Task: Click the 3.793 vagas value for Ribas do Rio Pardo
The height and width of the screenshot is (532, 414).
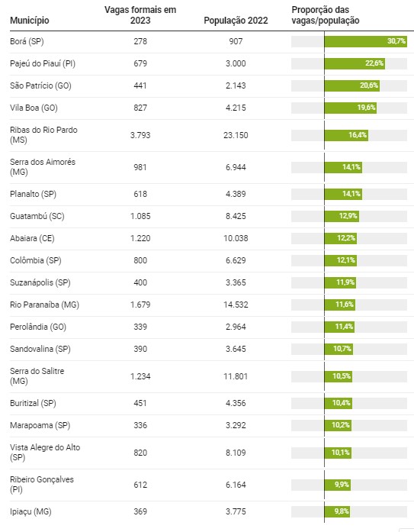Action: pyautogui.click(x=140, y=135)
